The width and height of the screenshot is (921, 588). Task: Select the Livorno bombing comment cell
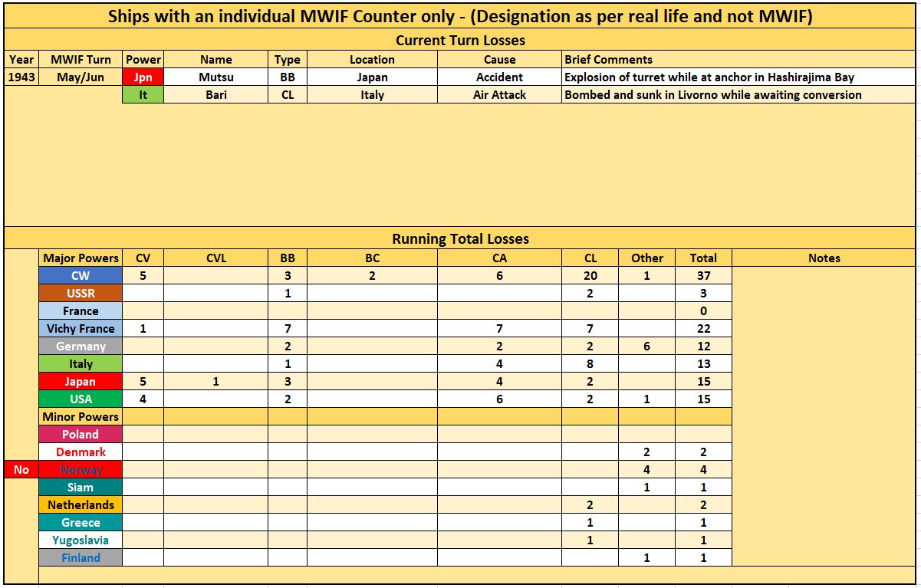pos(738,95)
